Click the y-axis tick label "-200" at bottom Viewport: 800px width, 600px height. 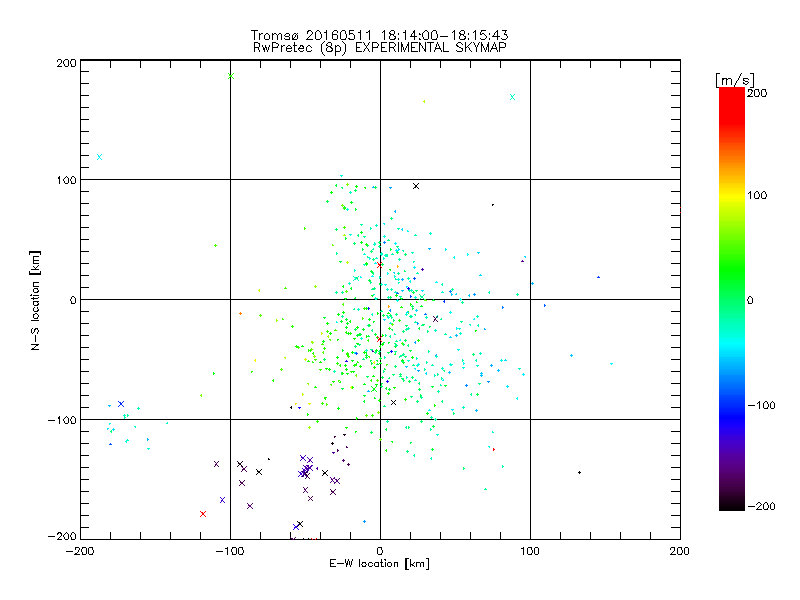[62, 536]
